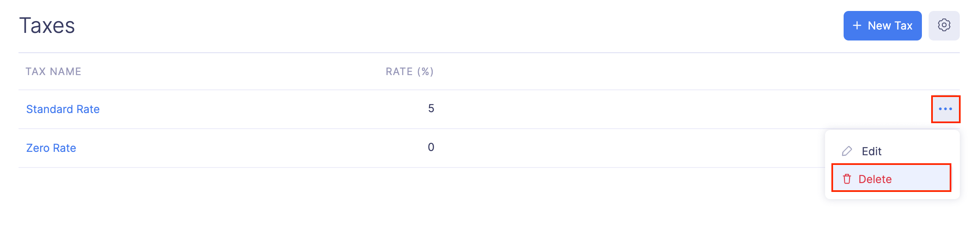Choose Delete from the row menu
Viewport: 980px width, 232px height.
click(x=891, y=178)
